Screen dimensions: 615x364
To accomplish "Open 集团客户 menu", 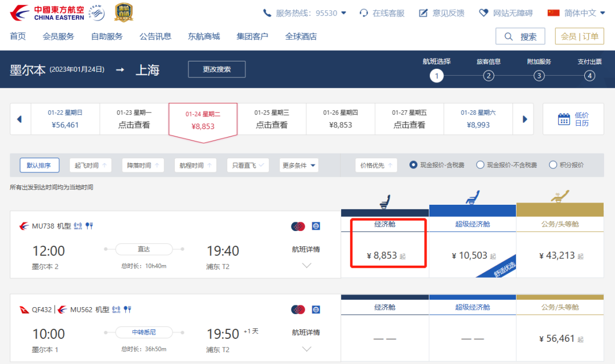I will (x=252, y=36).
